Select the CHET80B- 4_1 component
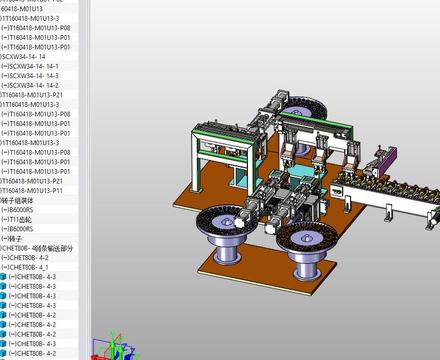 pyautogui.click(x=25, y=267)
